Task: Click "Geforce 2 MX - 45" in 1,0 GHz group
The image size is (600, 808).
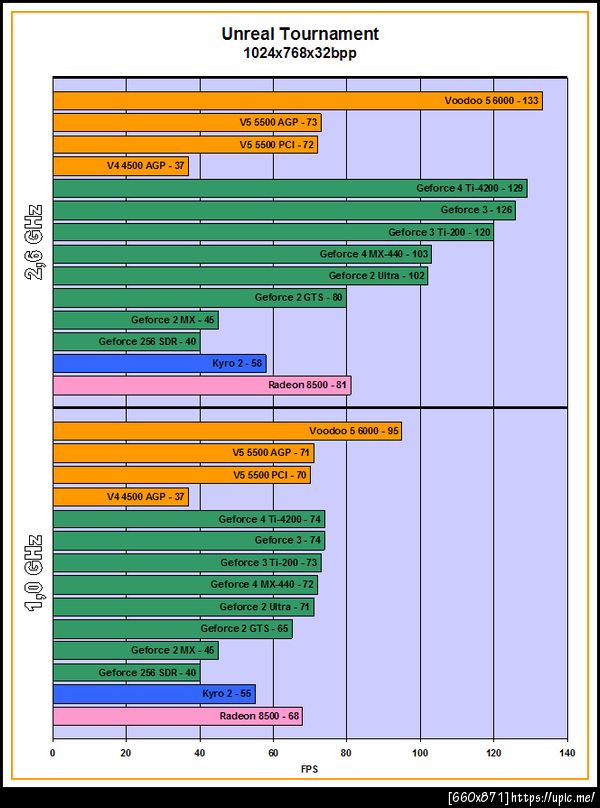Action: (173, 651)
